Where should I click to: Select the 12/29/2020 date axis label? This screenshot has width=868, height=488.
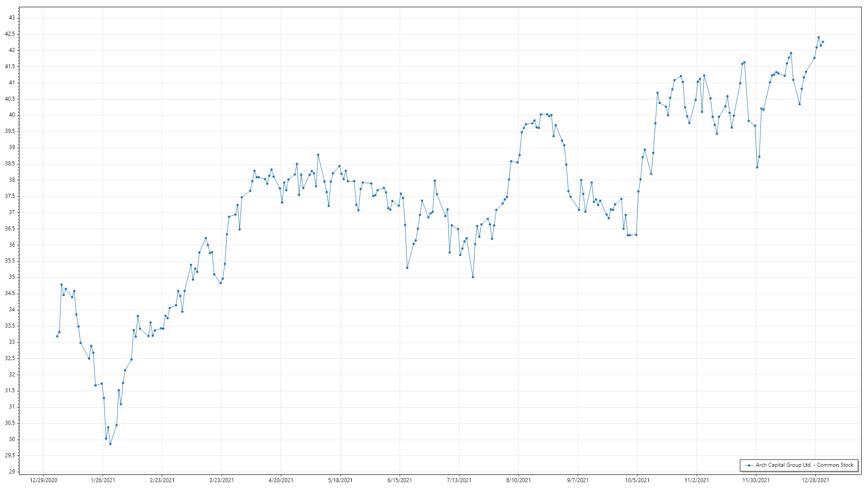[x=43, y=480]
